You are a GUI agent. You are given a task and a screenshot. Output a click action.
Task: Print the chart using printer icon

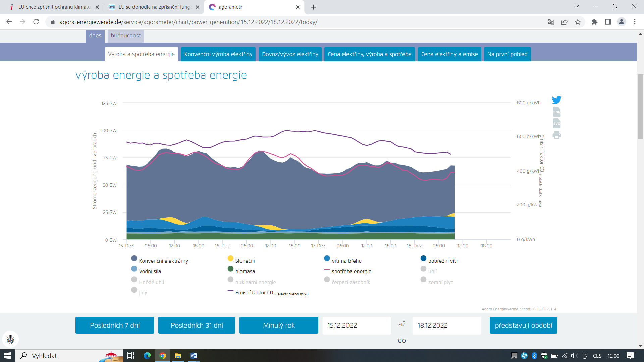click(556, 135)
